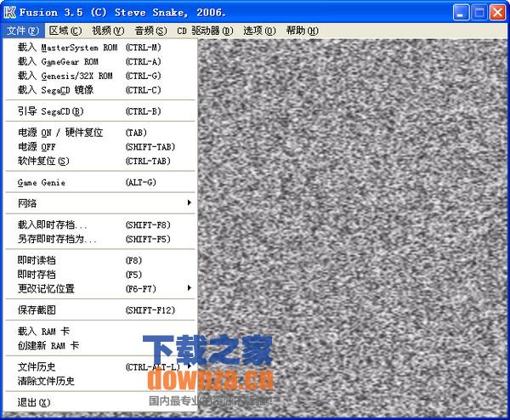
Task: Select 引导 SegaCD(B) entry
Action: [x=100, y=111]
